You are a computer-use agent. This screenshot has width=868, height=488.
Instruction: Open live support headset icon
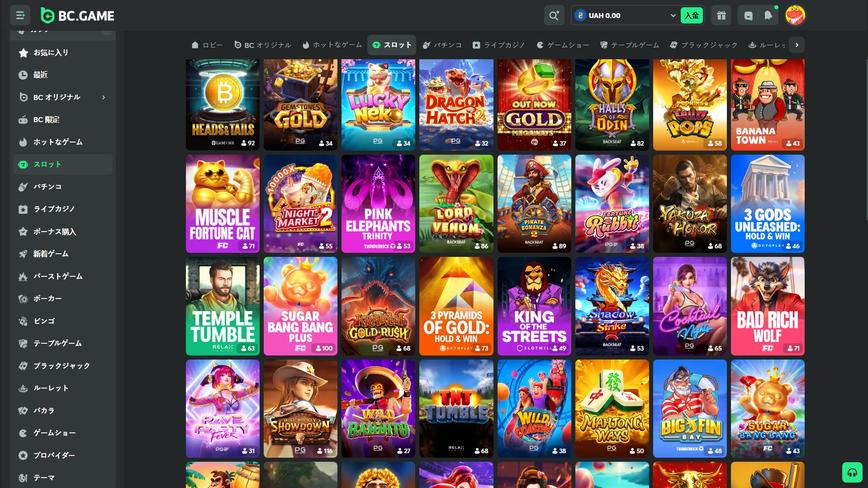tap(852, 473)
